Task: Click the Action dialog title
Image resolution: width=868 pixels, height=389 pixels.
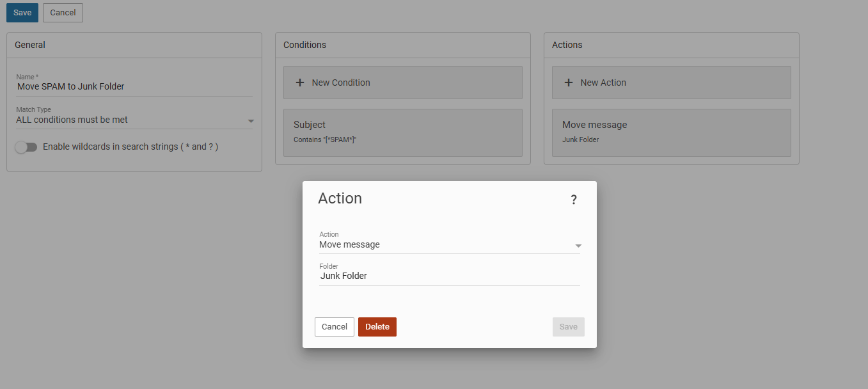Action: (x=340, y=198)
